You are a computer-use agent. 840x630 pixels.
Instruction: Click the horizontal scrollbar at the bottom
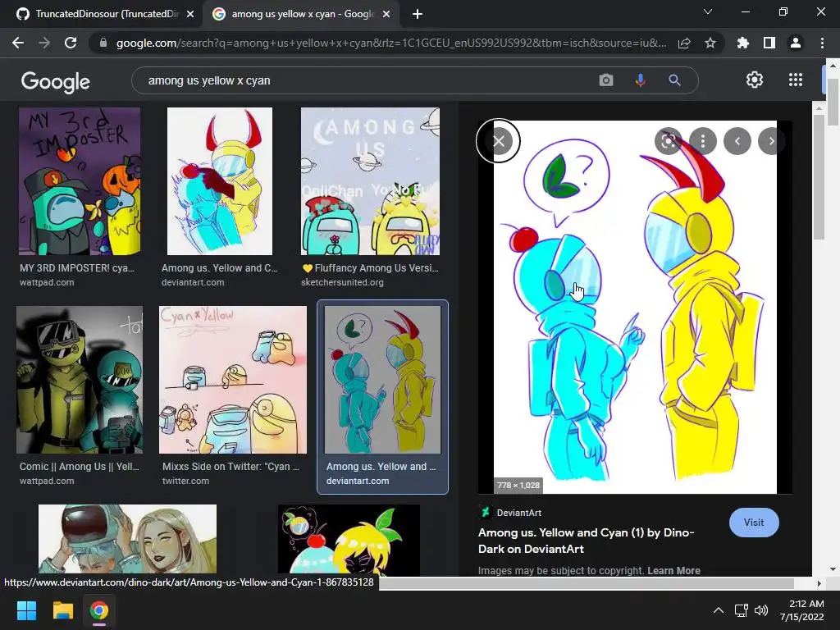pos(587,583)
